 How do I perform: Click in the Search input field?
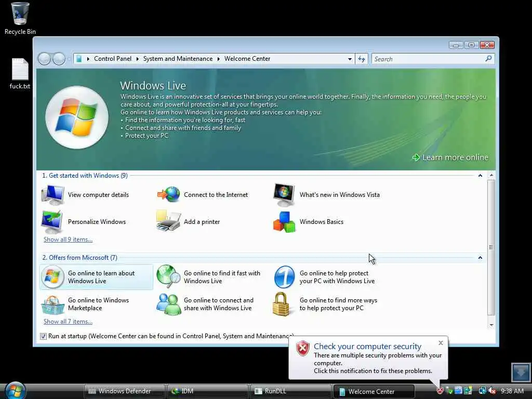pos(428,59)
